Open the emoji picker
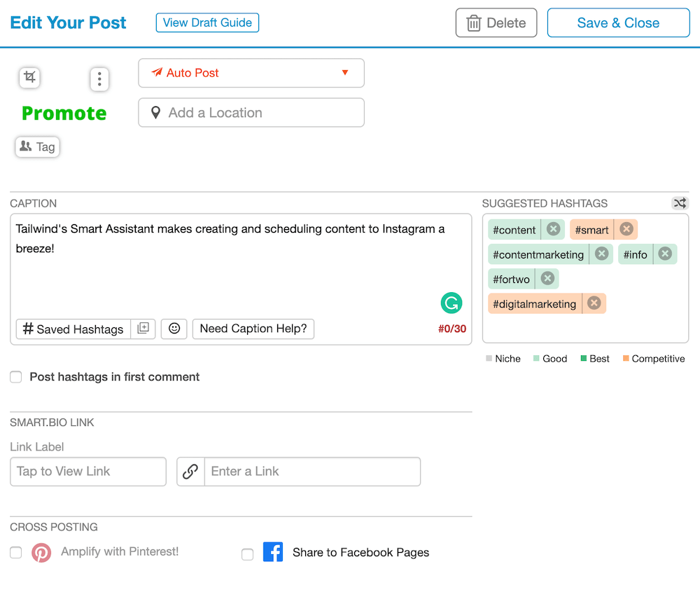700x592 pixels. click(x=174, y=329)
